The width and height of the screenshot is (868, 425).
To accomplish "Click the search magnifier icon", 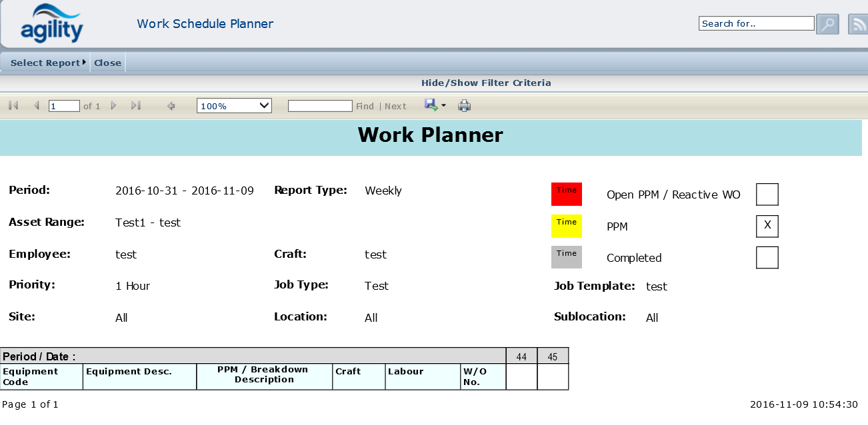I will (827, 24).
